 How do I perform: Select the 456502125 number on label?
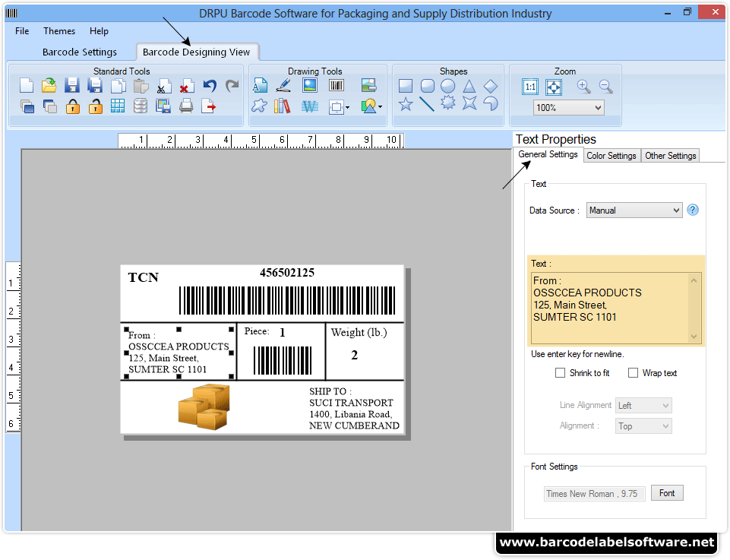(x=287, y=273)
